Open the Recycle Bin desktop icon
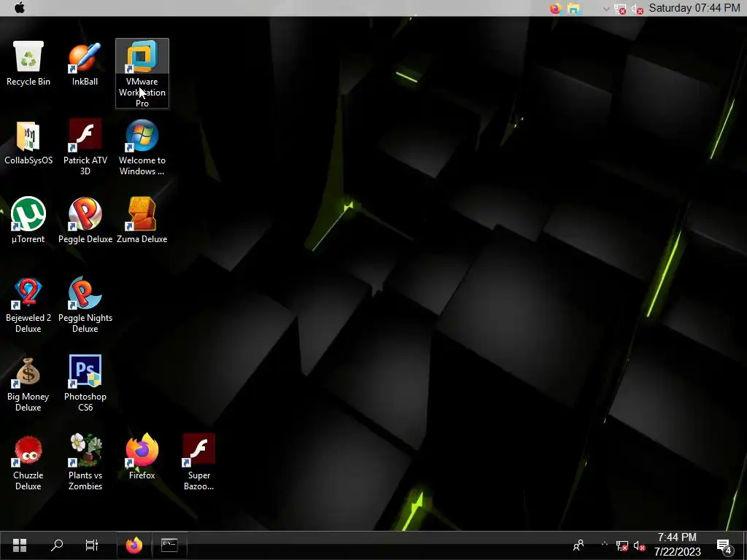Screen dimensions: 747x560 (28, 63)
